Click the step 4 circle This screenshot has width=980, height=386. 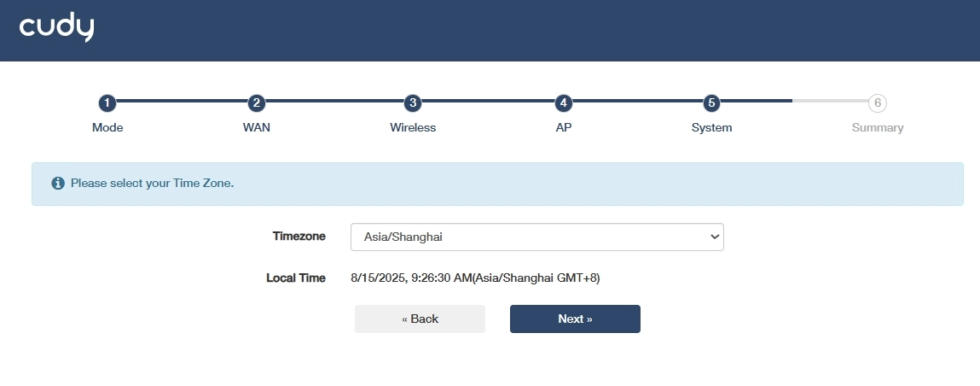563,103
